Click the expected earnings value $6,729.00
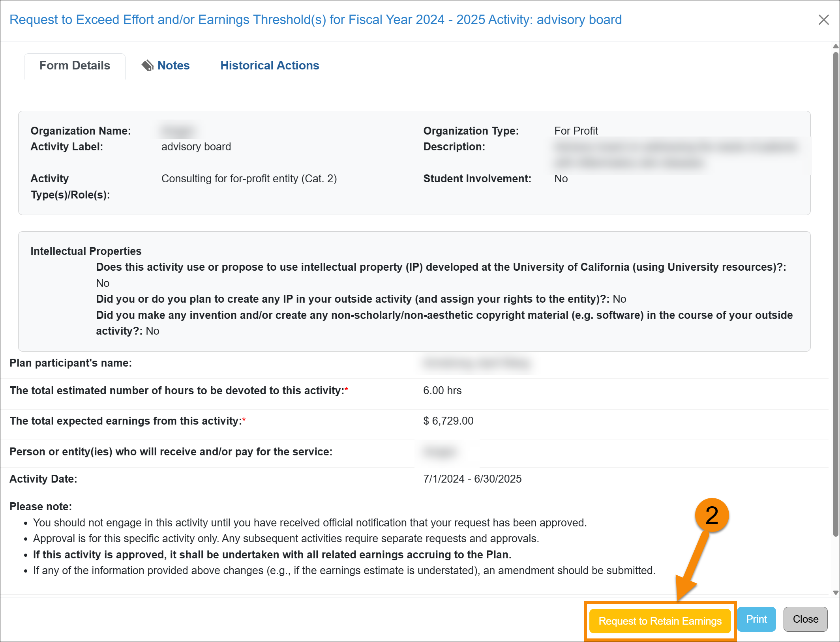Image resolution: width=840 pixels, height=642 pixels. (447, 421)
